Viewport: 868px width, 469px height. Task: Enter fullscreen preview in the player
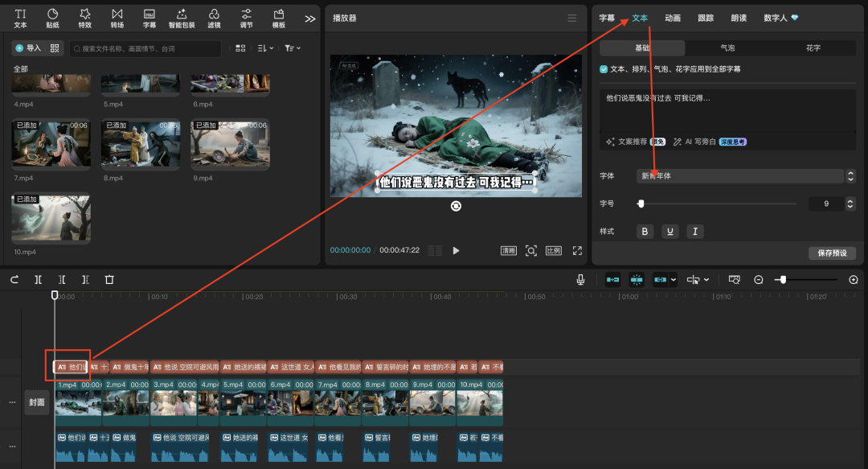coord(577,250)
